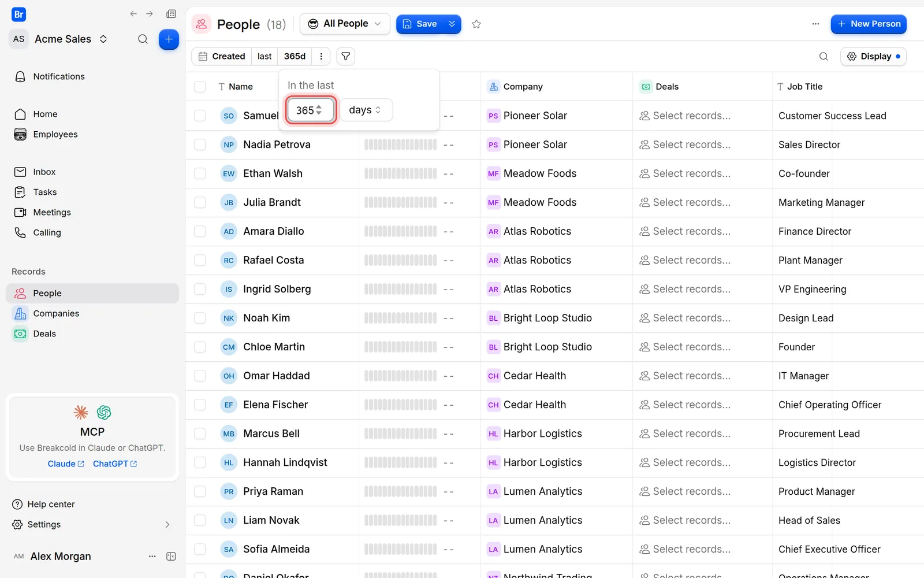Open the days unit dropdown
Screen dimensions: 924x578
coord(366,110)
